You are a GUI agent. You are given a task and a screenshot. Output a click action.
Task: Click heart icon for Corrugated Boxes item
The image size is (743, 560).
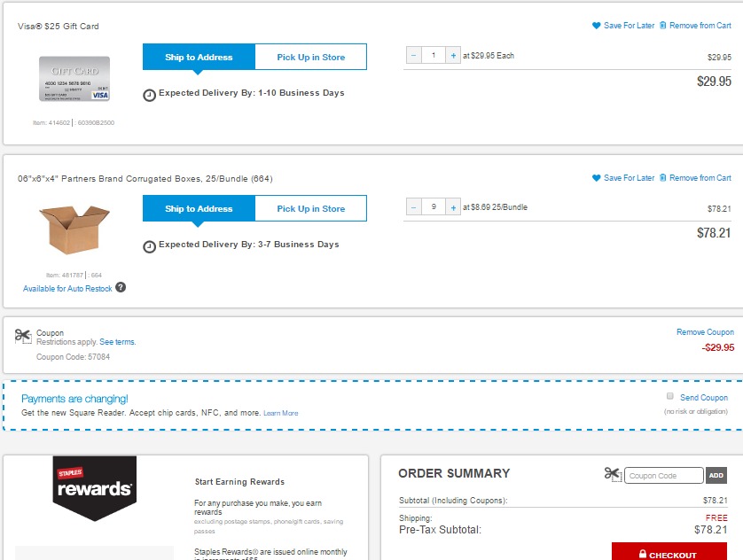(x=596, y=178)
